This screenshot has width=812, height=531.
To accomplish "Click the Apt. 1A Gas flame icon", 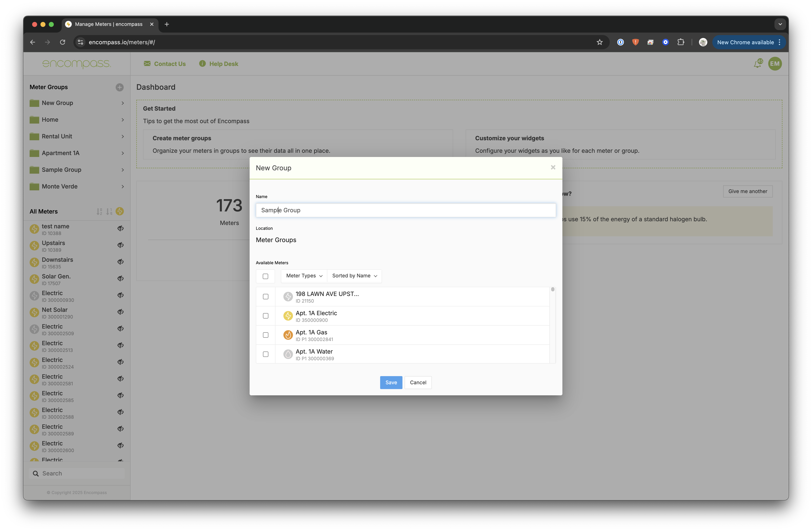I will (288, 335).
